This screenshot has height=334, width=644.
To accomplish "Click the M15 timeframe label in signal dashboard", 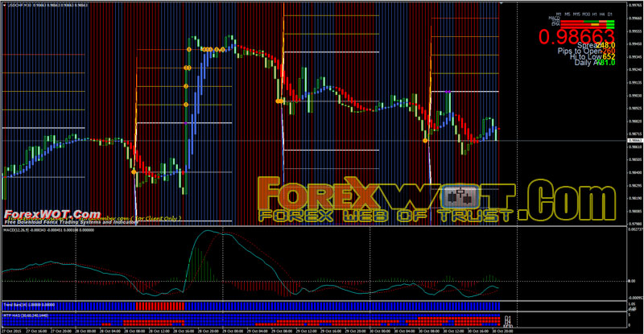I will point(576,14).
